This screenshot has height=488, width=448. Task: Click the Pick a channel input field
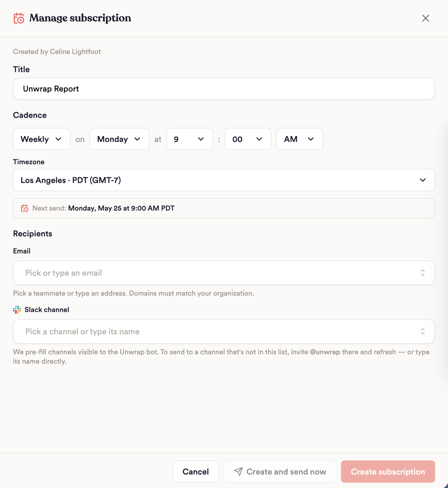pos(224,331)
